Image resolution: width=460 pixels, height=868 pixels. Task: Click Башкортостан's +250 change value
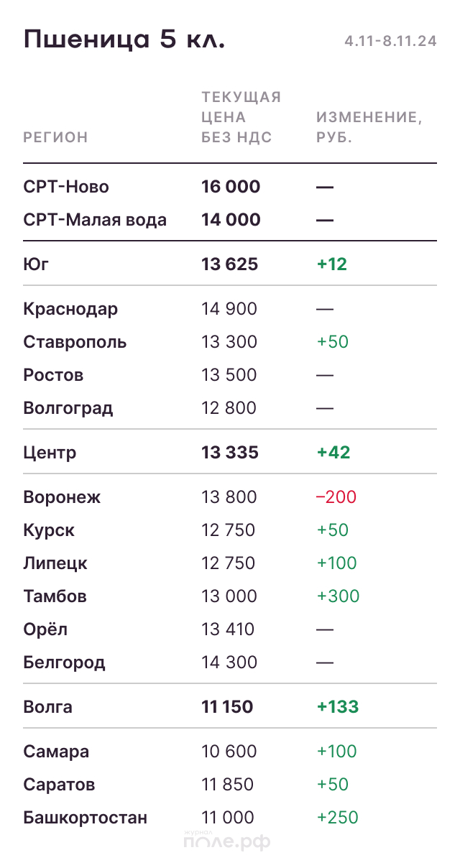tap(337, 818)
